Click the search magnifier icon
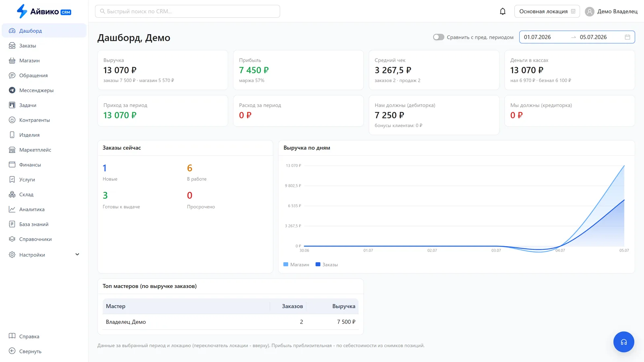Screen dimensions: 644x362 (x=102, y=11)
